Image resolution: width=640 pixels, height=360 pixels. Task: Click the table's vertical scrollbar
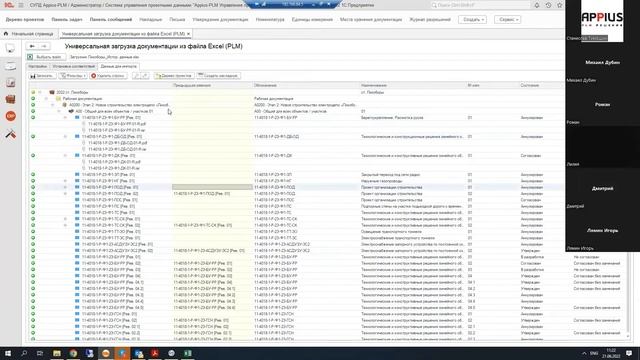pos(628,294)
